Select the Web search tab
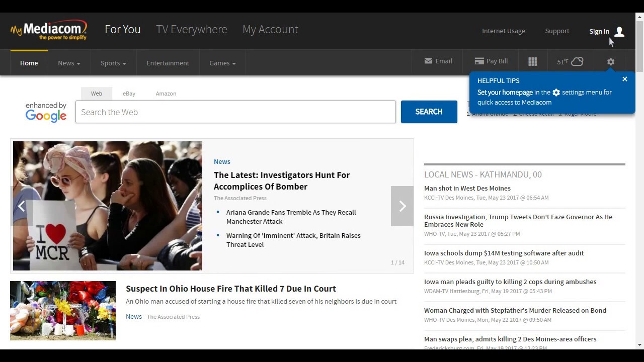Viewport: 644px width, 362px height. click(97, 94)
